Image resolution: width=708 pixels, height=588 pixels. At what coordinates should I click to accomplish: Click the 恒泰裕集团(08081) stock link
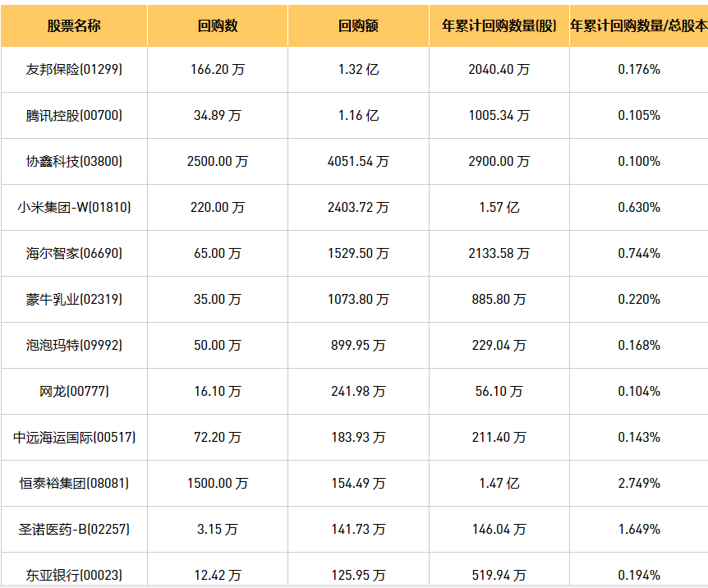tap(74, 484)
